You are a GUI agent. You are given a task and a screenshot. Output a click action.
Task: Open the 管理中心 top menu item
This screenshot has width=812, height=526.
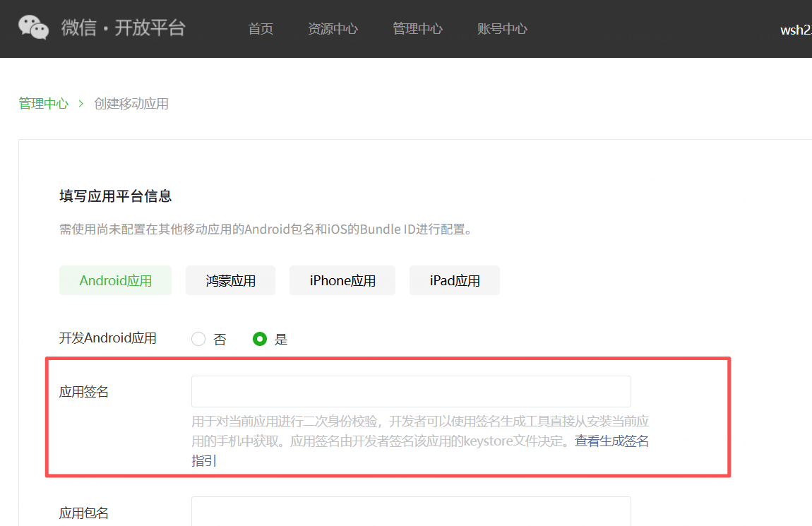click(x=417, y=28)
